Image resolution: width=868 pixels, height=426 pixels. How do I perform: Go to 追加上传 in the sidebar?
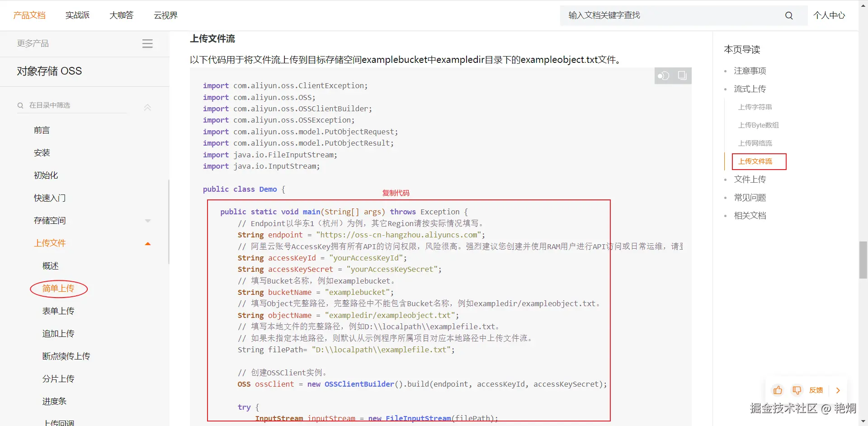(x=58, y=334)
